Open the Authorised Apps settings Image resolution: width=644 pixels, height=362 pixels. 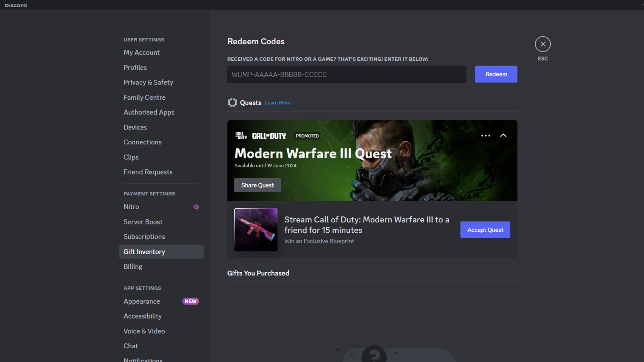149,112
